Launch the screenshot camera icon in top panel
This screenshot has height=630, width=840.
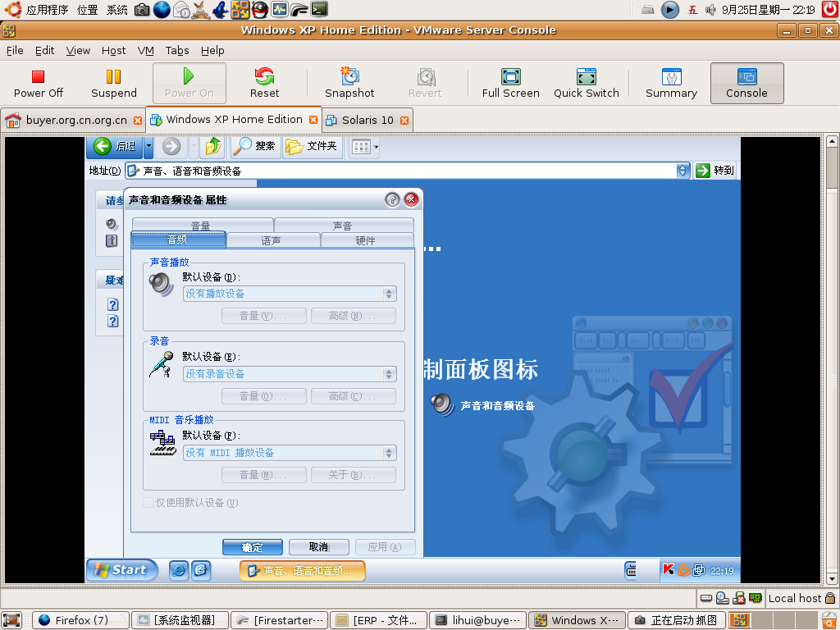pos(142,9)
